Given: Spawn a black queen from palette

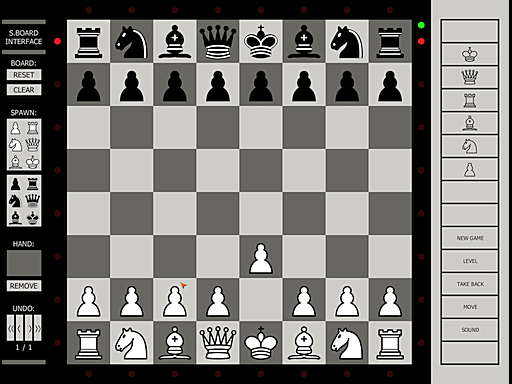Looking at the screenshot, I should point(32,201).
